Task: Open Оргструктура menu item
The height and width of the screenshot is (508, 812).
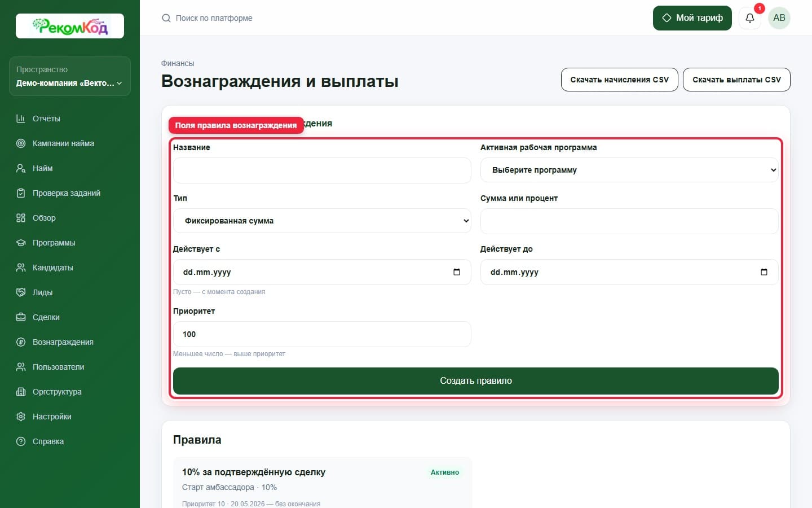Action: (70, 392)
